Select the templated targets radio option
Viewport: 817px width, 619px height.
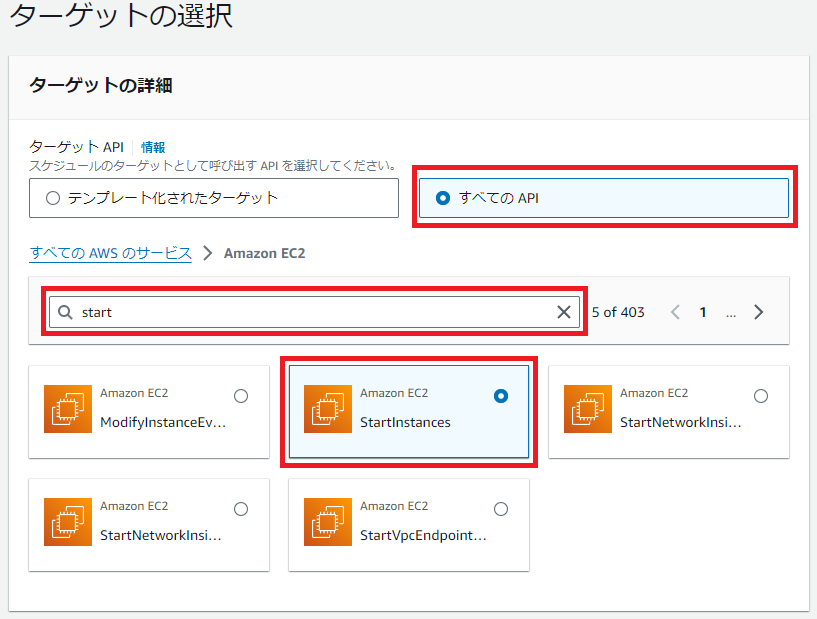pyautogui.click(x=214, y=198)
